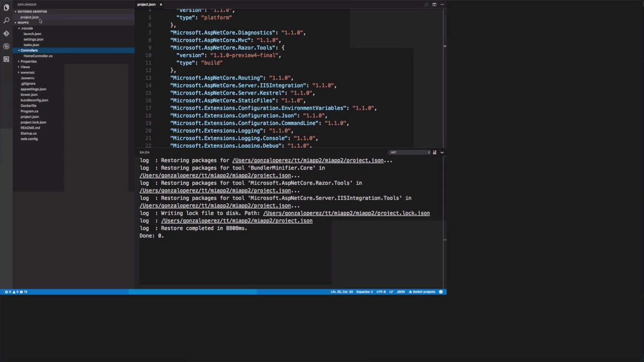Click Switch projects in the status bar
644x362 pixels.
[422, 292]
